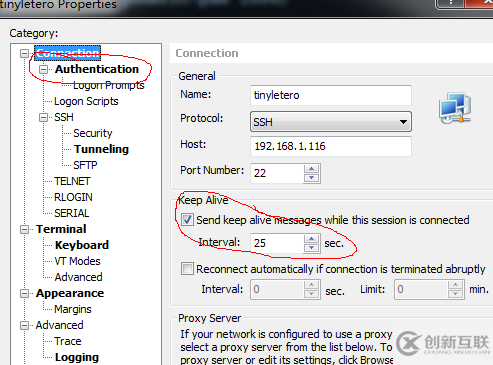Viewport: 493px width, 365px height.
Task: Select SFTP under SSH
Action: click(85, 165)
